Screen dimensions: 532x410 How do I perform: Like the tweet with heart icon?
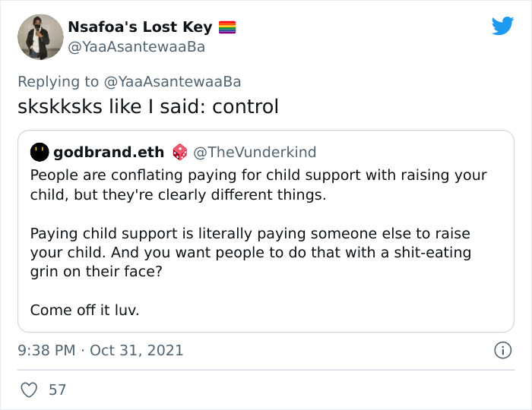[29, 389]
